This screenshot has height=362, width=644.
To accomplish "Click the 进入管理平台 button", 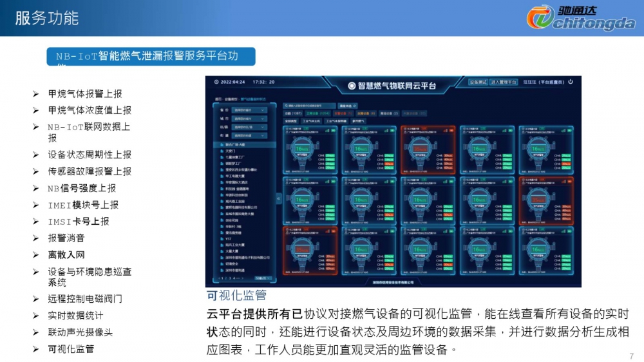I will [x=504, y=82].
